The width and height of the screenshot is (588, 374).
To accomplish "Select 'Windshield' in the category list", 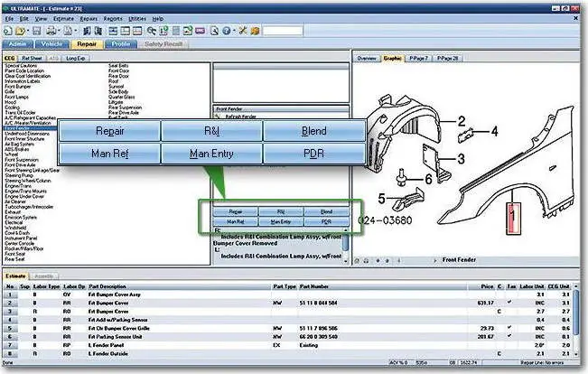I will pos(15,228).
